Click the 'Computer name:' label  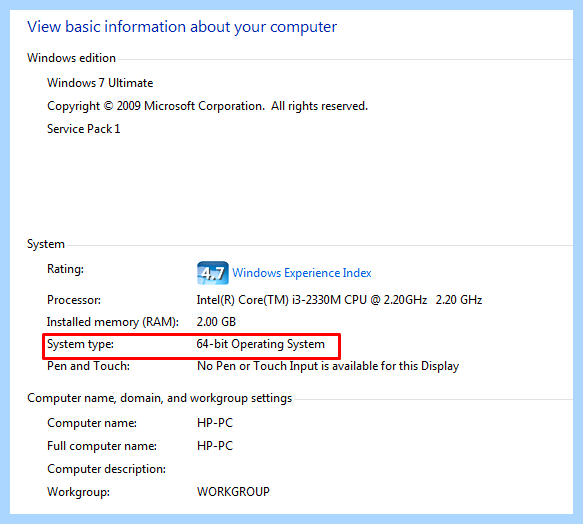click(x=92, y=423)
